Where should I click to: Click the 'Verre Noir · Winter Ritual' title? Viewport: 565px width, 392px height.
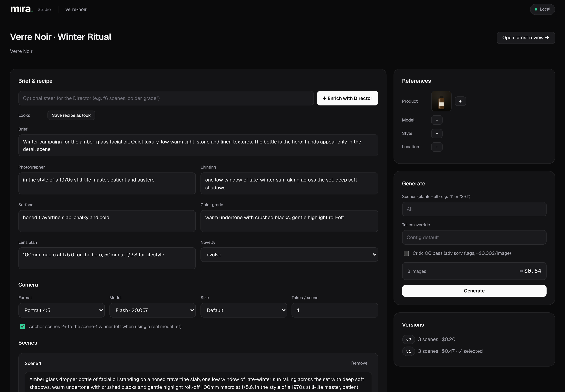[x=61, y=37]
